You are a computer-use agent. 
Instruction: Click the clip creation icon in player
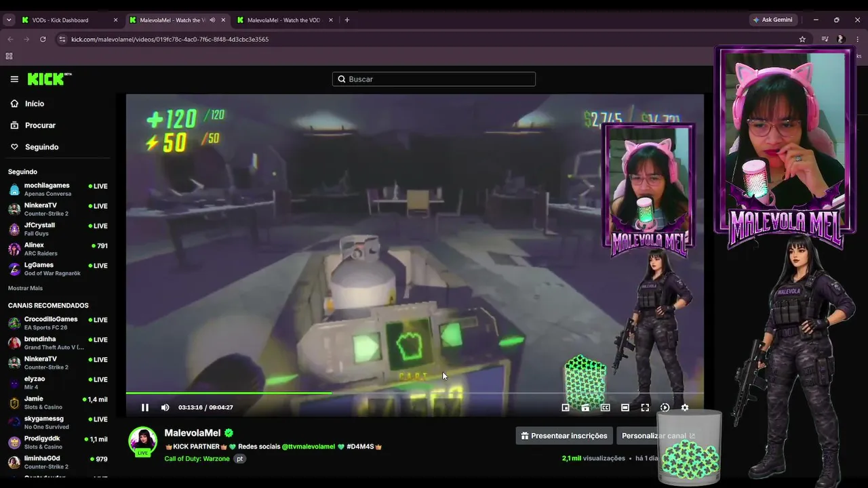(x=585, y=407)
